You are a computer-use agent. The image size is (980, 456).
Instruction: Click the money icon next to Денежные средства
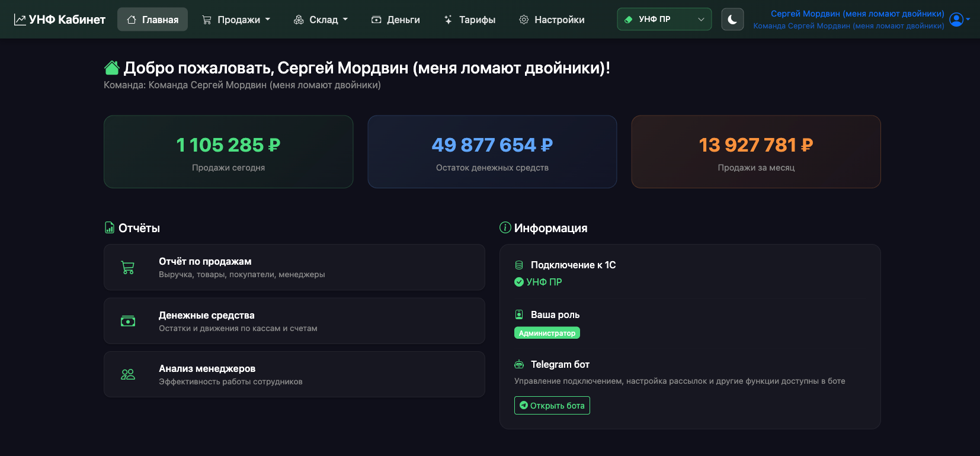[127, 320]
